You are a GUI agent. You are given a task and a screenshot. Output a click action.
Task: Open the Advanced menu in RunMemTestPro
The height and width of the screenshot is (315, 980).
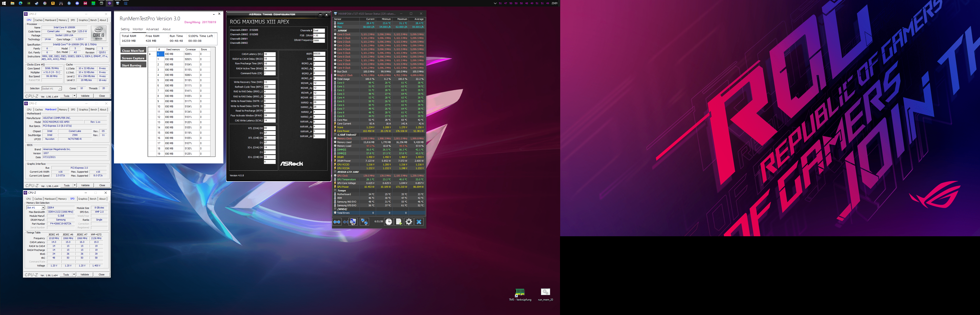pos(152,29)
